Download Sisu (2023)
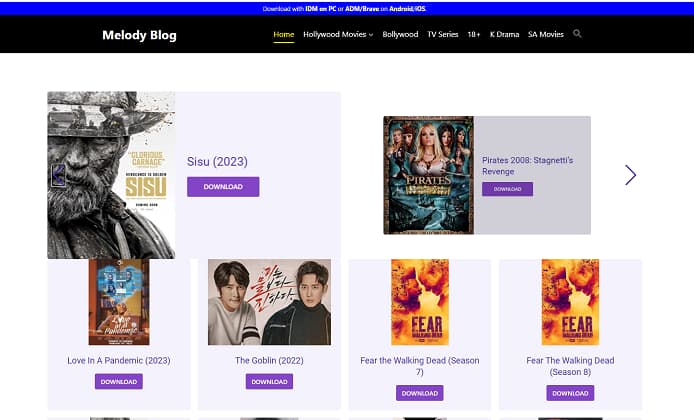 (223, 187)
